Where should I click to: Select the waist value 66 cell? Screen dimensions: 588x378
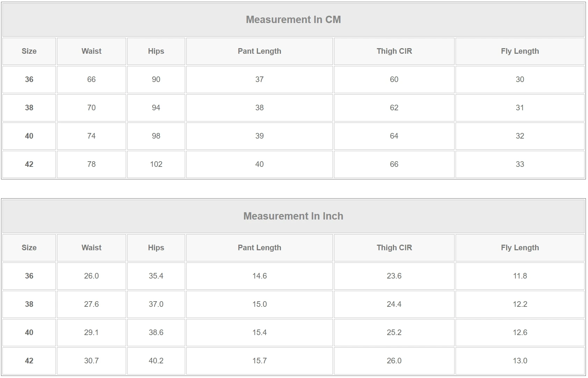point(92,80)
